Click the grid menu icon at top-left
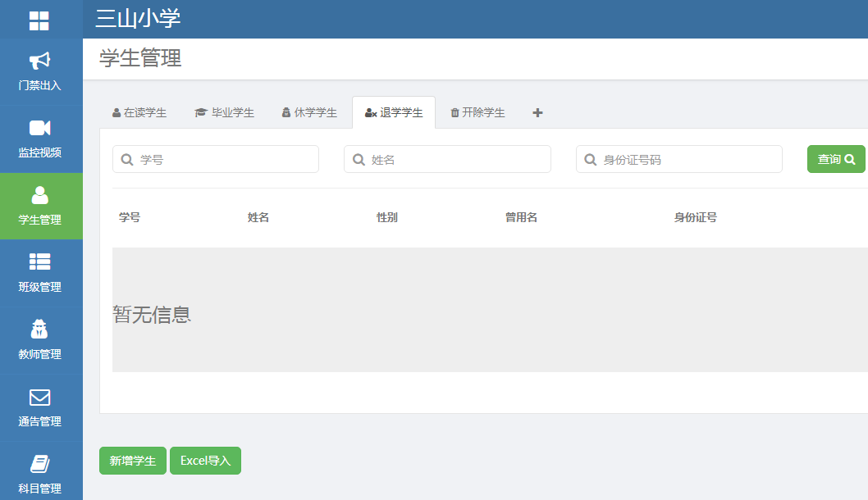Screen dimensions: 868x500 point(39,20)
